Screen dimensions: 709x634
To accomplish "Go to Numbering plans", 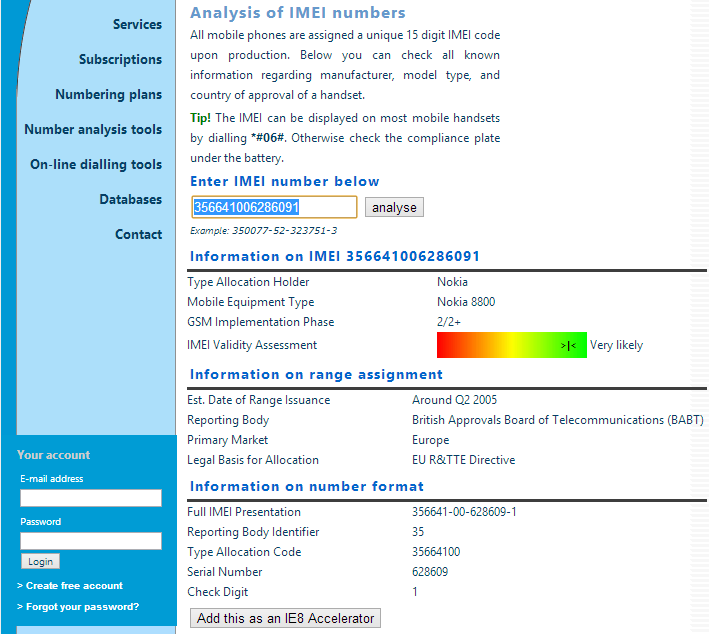I will tap(109, 95).
